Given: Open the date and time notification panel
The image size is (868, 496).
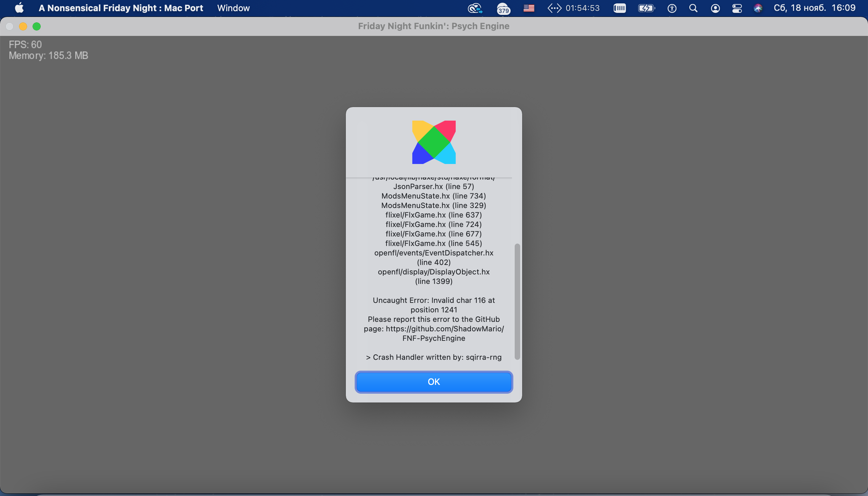Looking at the screenshot, I should [x=814, y=8].
